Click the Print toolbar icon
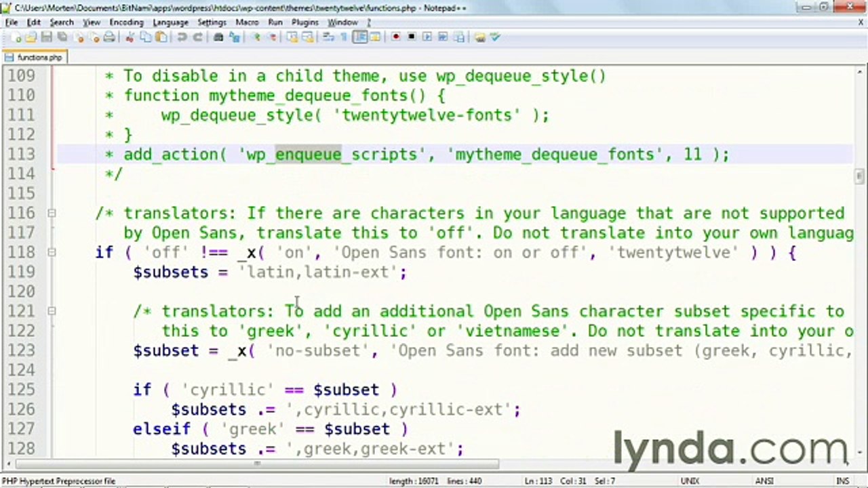Image resolution: width=868 pixels, height=488 pixels. [x=108, y=37]
